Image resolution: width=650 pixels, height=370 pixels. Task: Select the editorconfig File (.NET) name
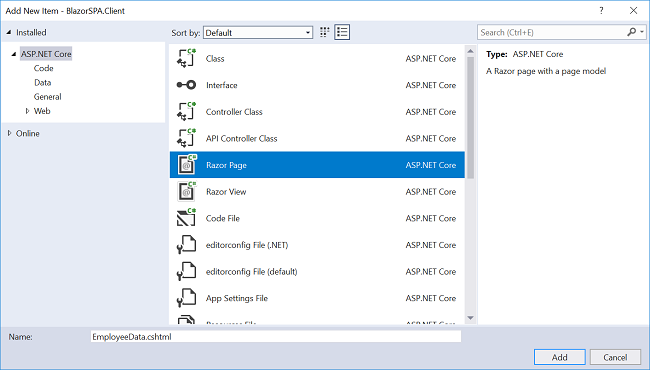point(247,245)
